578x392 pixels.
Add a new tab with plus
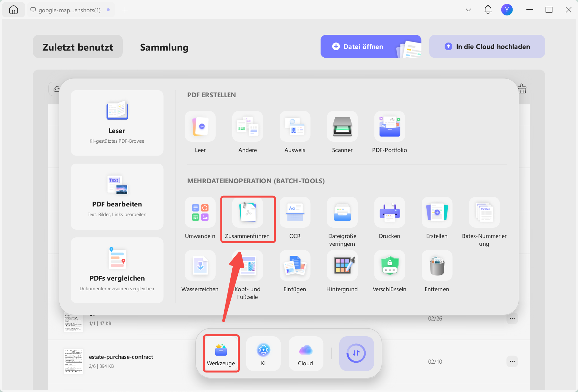125,10
